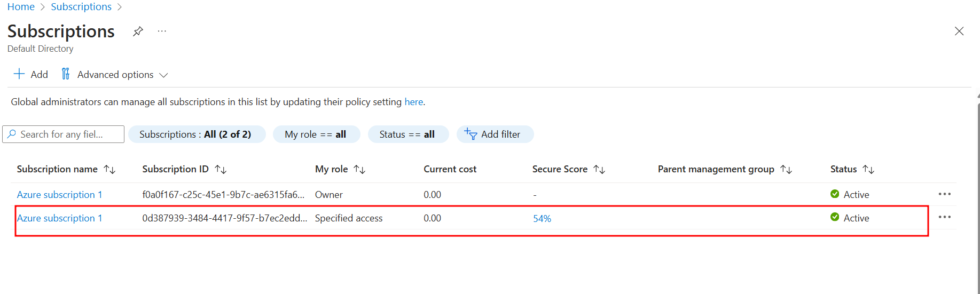The image size is (980, 294).
Task: Open the policy setting 'here' link
Action: click(413, 102)
